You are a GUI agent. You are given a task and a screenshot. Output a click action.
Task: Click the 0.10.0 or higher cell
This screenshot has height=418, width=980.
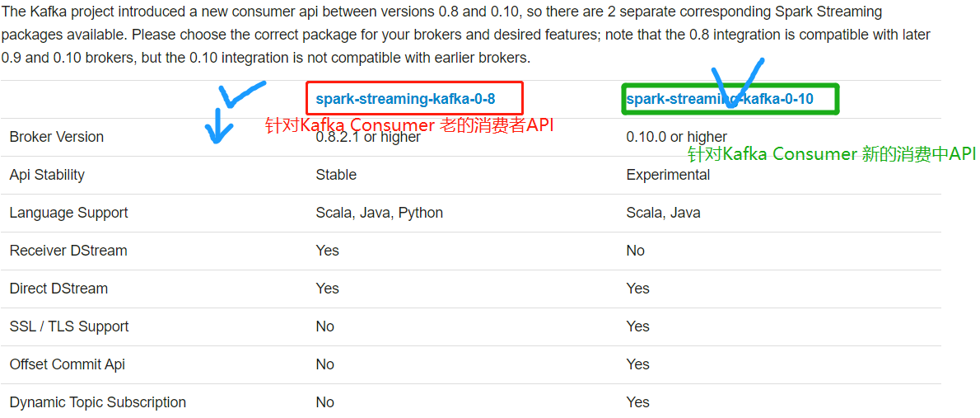[676, 136]
